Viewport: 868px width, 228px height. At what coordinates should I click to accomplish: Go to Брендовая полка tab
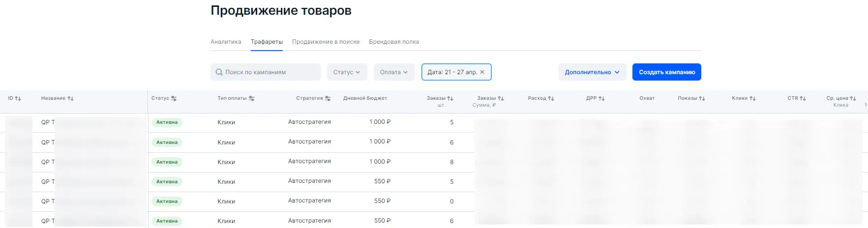(x=394, y=42)
